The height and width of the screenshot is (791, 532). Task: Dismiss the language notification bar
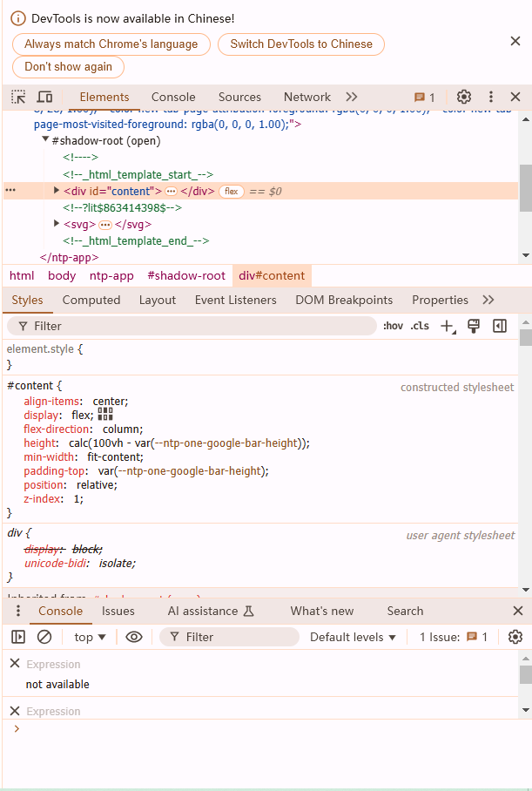[515, 41]
